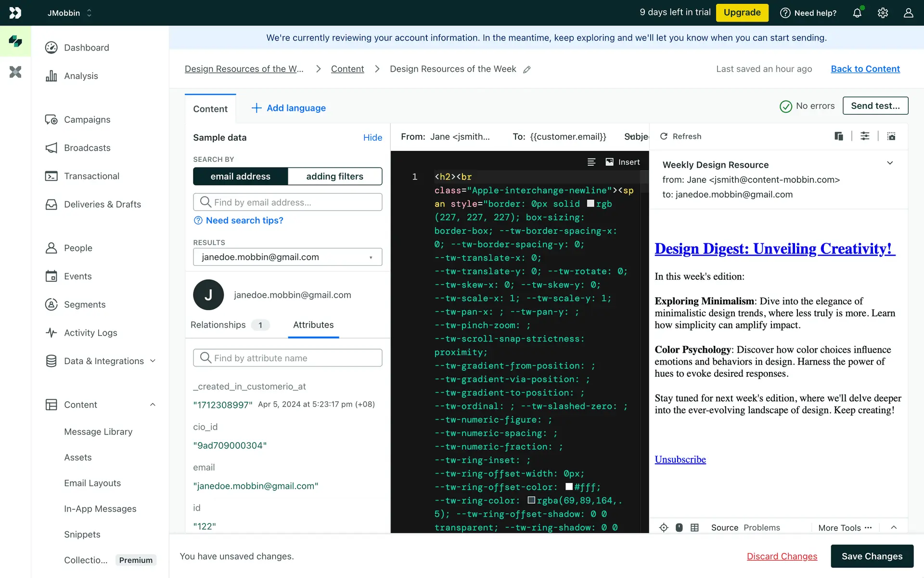
Task: Click the device preview icon
Action: tap(839, 136)
